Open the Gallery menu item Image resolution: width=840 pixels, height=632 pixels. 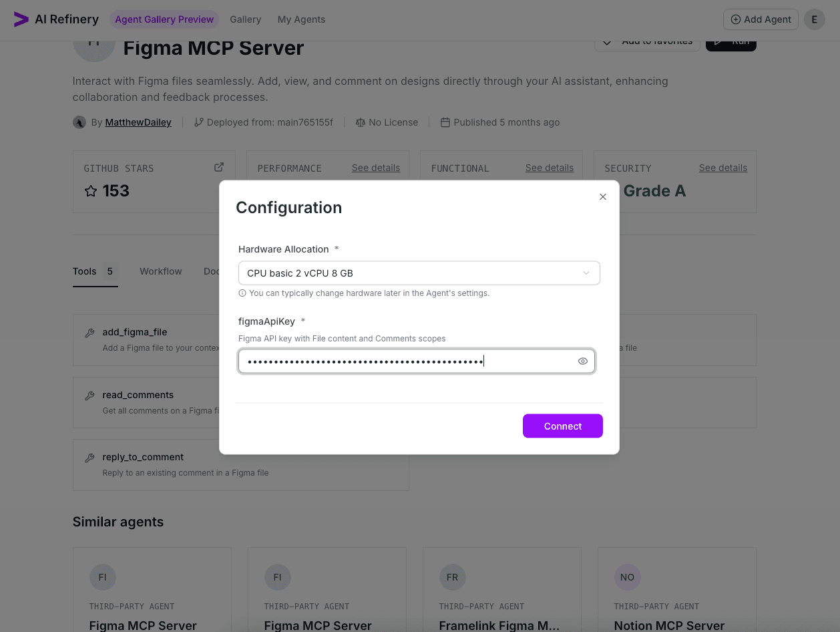245,19
